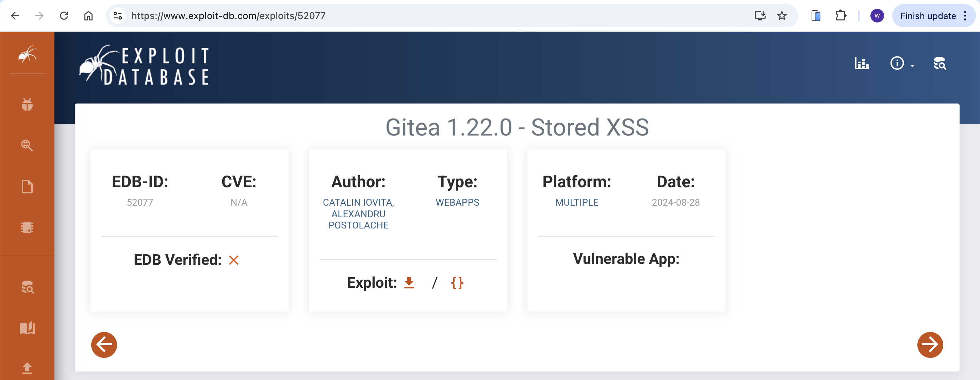Bookmark this page with the star icon

pyautogui.click(x=782, y=16)
